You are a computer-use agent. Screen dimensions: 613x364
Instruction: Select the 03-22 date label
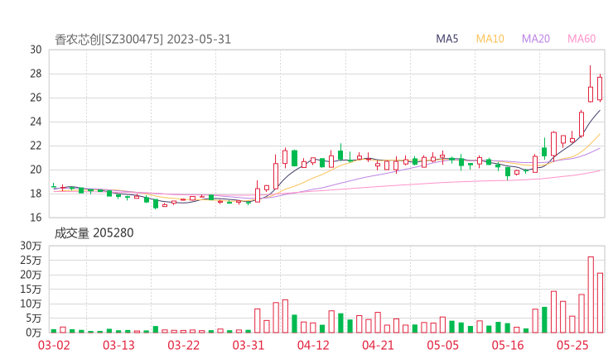184,345
